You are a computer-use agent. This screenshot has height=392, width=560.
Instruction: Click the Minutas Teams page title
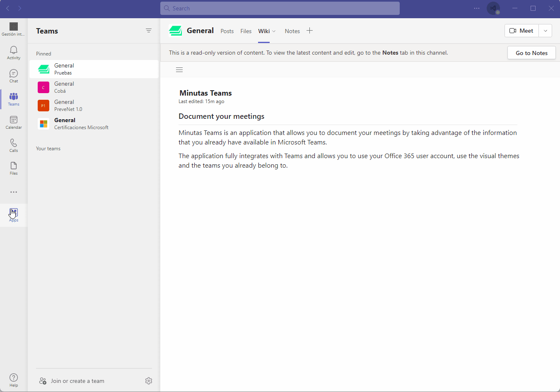(205, 93)
